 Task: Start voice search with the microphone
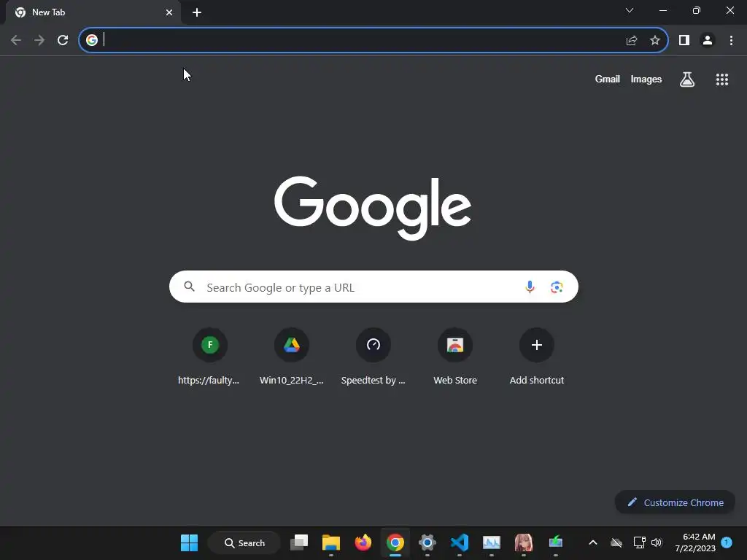[x=530, y=287]
